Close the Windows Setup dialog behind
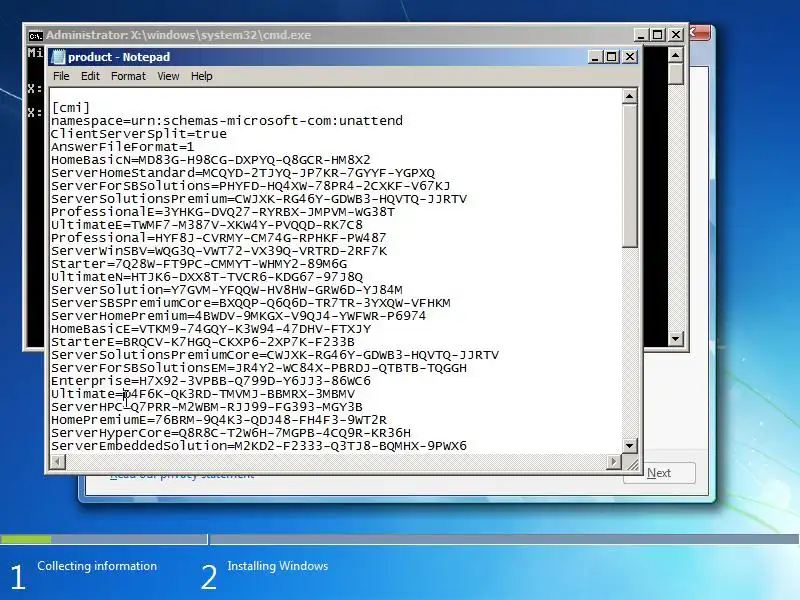Screen dimensions: 800x600 700,34
